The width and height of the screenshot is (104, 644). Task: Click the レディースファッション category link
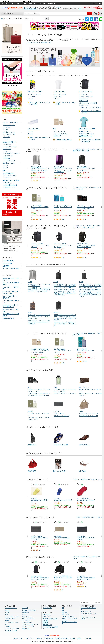35,91
